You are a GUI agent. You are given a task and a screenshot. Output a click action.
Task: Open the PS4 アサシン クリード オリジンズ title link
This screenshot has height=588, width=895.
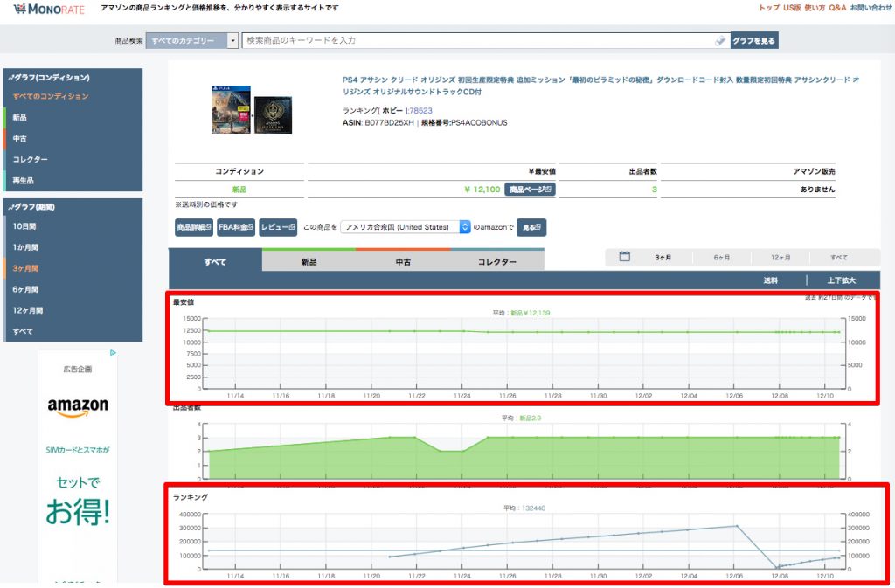coord(600,86)
